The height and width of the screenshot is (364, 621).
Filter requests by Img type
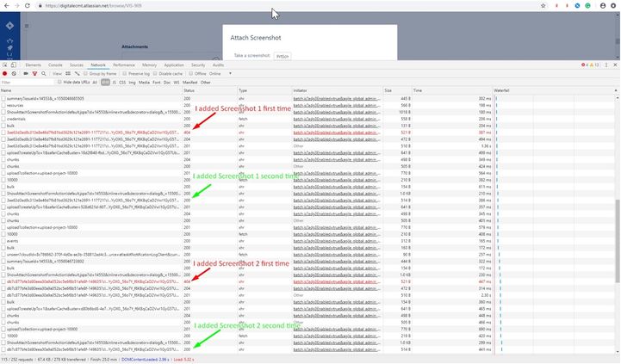(133, 83)
